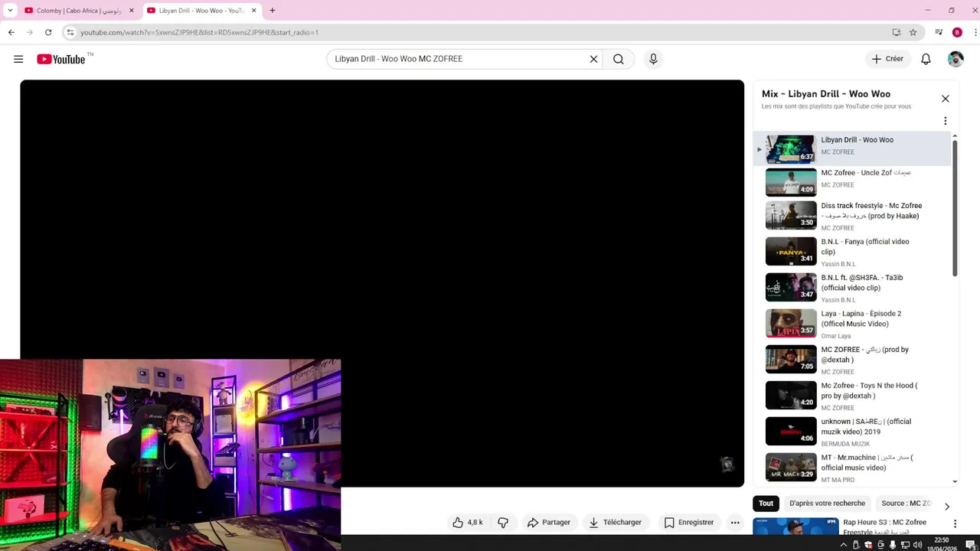
Task: Open the tab search dropdown arrow
Action: pos(10,11)
